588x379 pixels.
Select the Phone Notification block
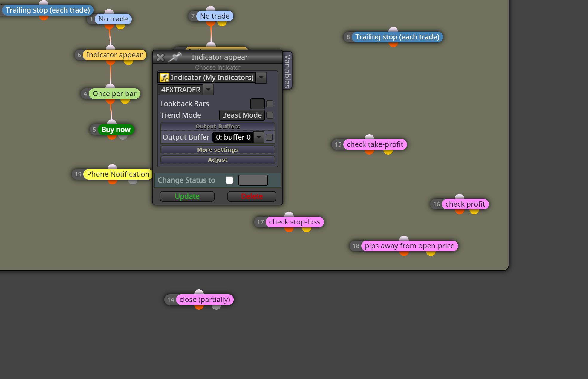click(118, 174)
